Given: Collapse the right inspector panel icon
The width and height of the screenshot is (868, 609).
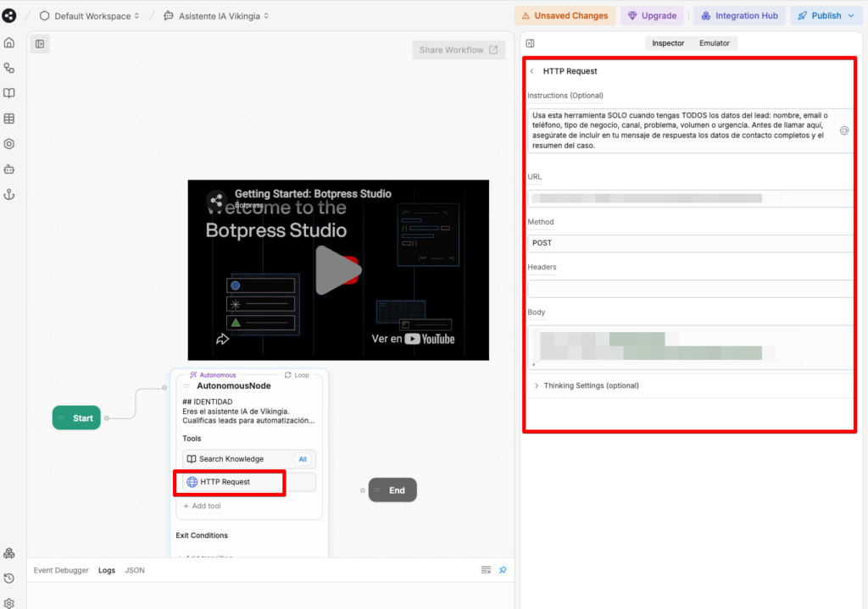Looking at the screenshot, I should (531, 43).
